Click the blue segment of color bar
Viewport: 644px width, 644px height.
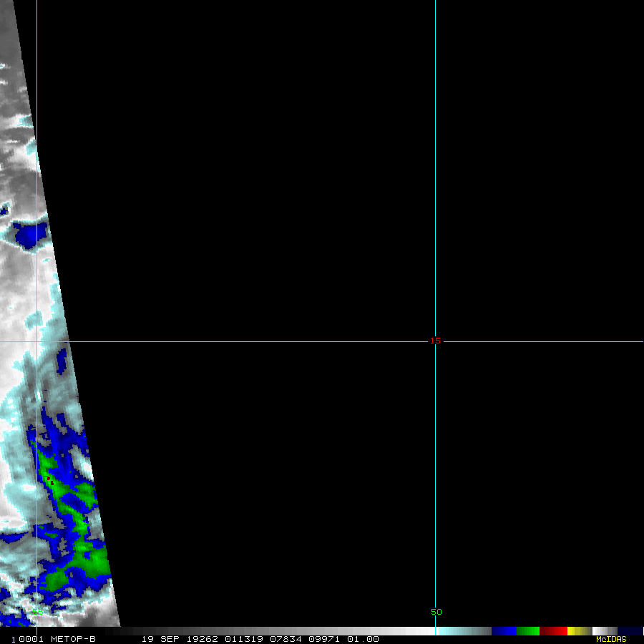pos(504,631)
